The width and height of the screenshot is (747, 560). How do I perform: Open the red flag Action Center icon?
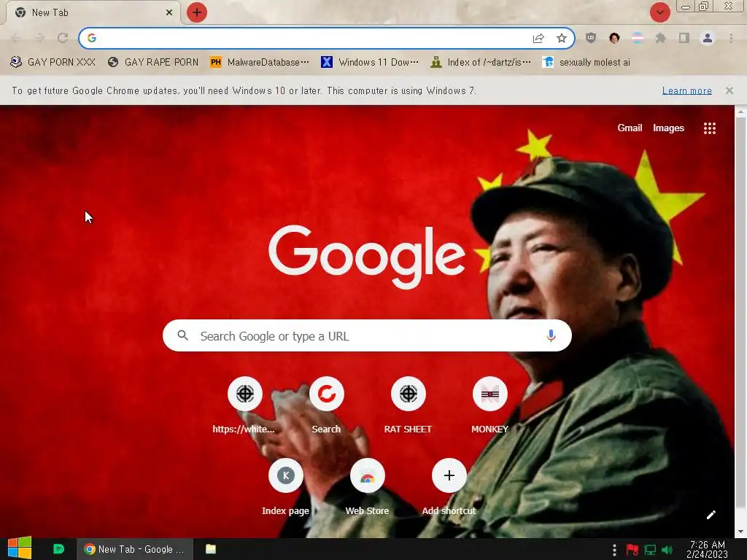[x=632, y=550]
